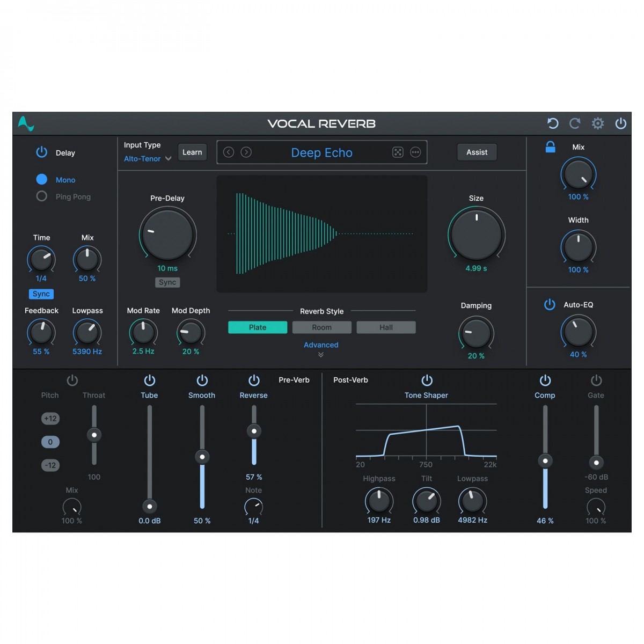This screenshot has height=644, width=644.
Task: Open the Input Type Alto-Tenor dropdown
Action: point(148,159)
